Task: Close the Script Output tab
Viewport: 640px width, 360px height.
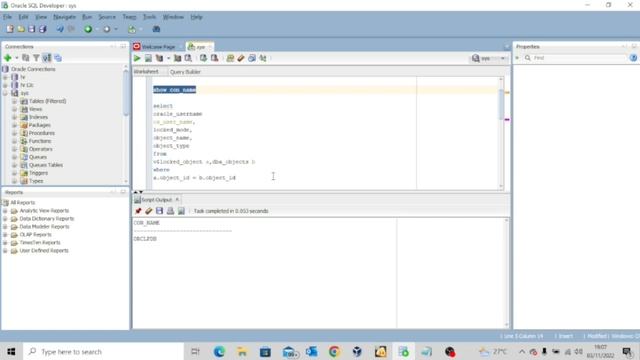Action: (x=177, y=200)
